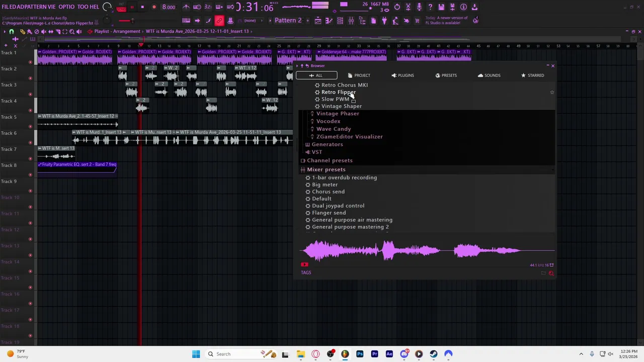Star the Retro Flipper preset
This screenshot has width=644, height=362.
[x=552, y=92]
